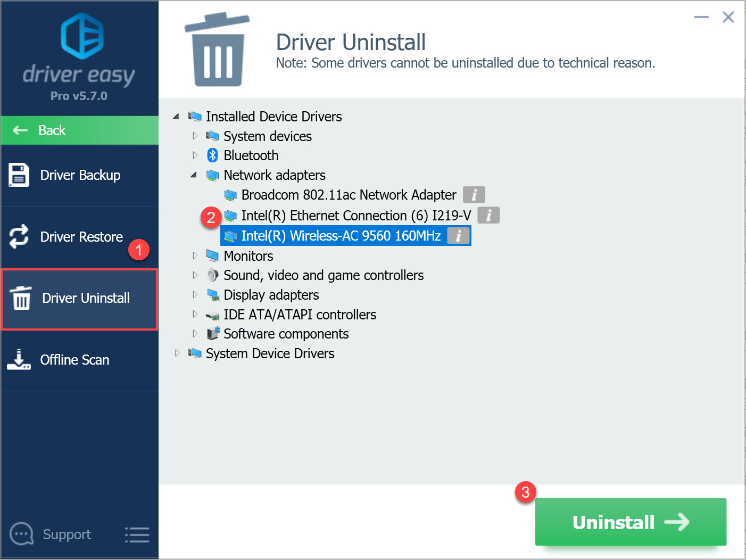
Task: Click the Driver Restore arrows icon
Action: point(19,236)
